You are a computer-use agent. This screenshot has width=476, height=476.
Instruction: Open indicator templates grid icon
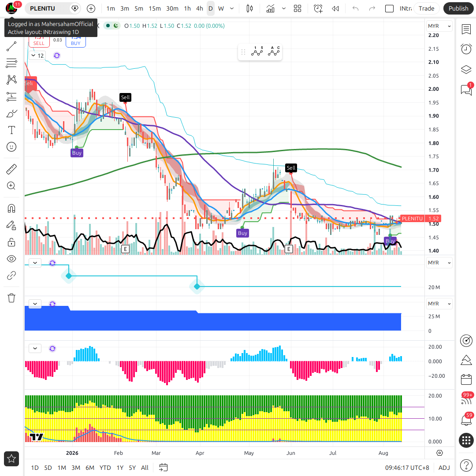[297, 8]
